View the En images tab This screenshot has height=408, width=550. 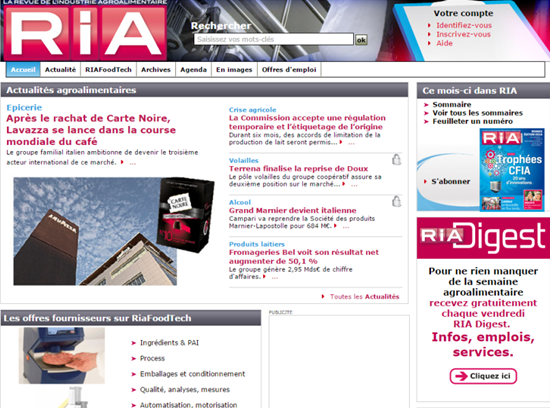coord(234,69)
